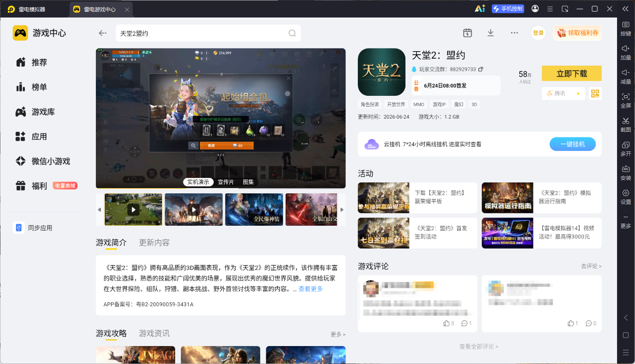The height and width of the screenshot is (364, 635).
Task: Tap the Android home square in sidebar
Action: (626, 335)
